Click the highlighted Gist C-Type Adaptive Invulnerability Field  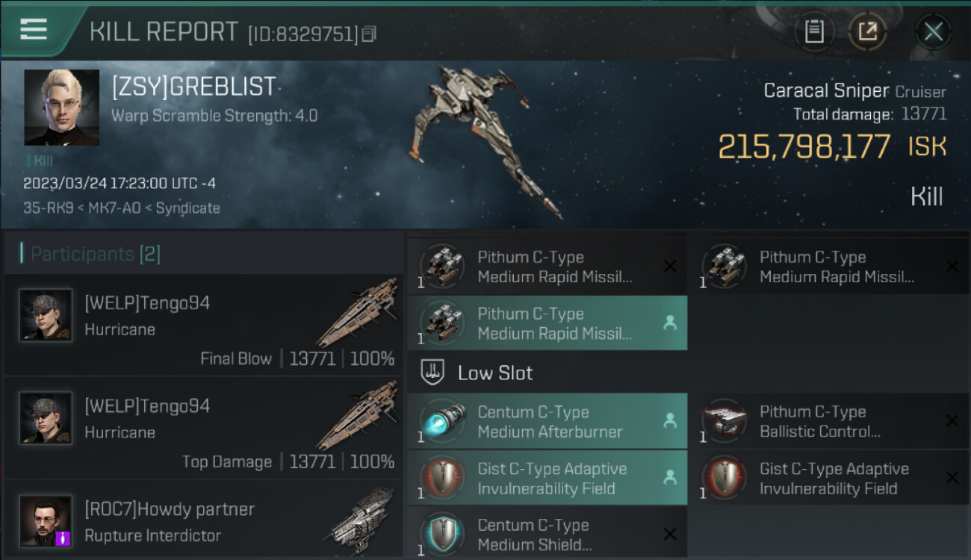[547, 478]
